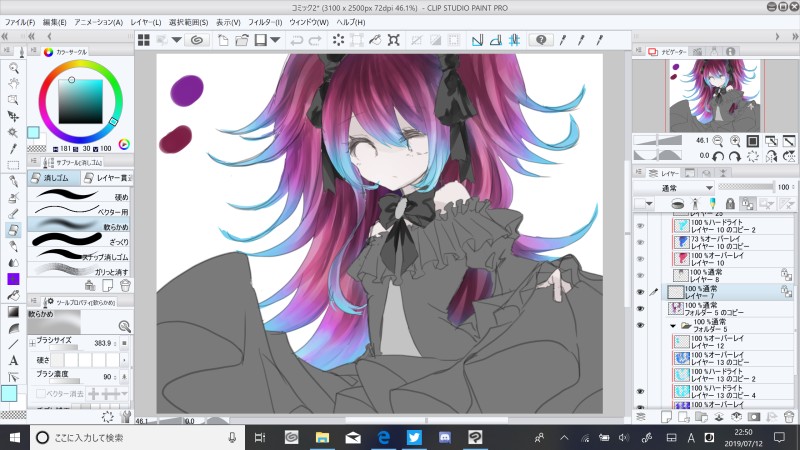Select ざっくり eraser sub tool
The image size is (800, 450).
pyautogui.click(x=80, y=241)
